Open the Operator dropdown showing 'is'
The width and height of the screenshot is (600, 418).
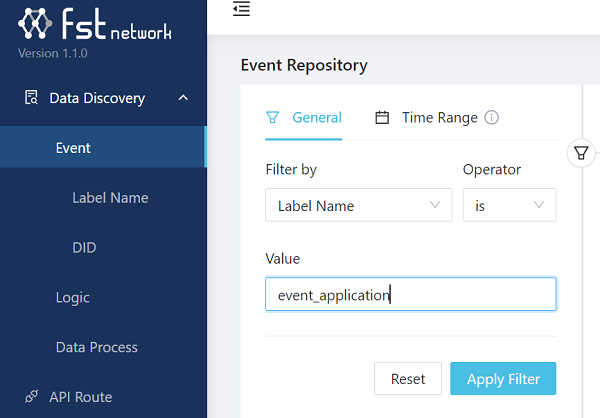[x=509, y=206]
